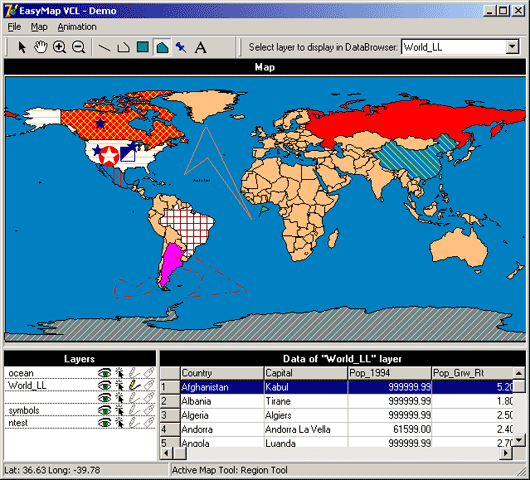Select row header number 2

tap(170, 401)
